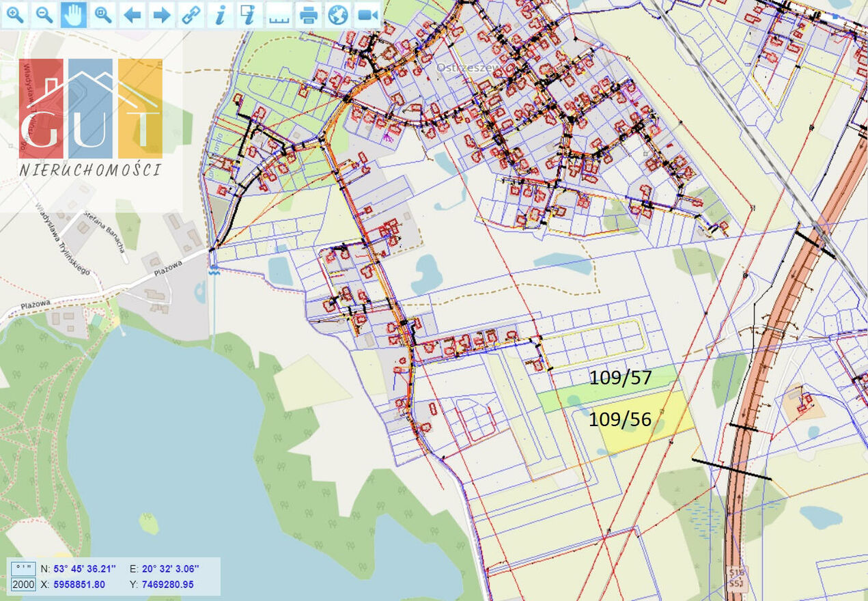The image size is (868, 601).
Task: Select the zoom out magnifier tool
Action: click(x=44, y=14)
